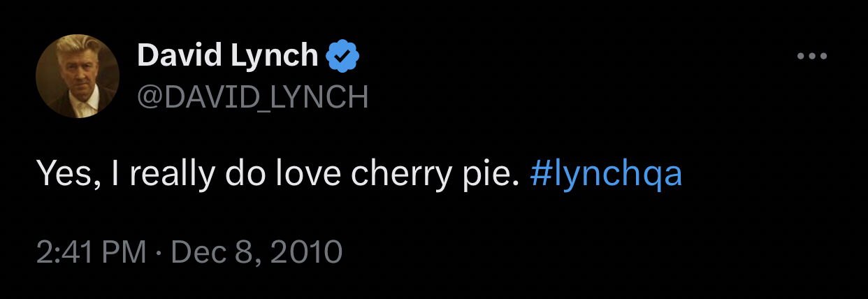The height and width of the screenshot is (299, 868).
Task: Click the word pie in the tweet
Action: 486,175
